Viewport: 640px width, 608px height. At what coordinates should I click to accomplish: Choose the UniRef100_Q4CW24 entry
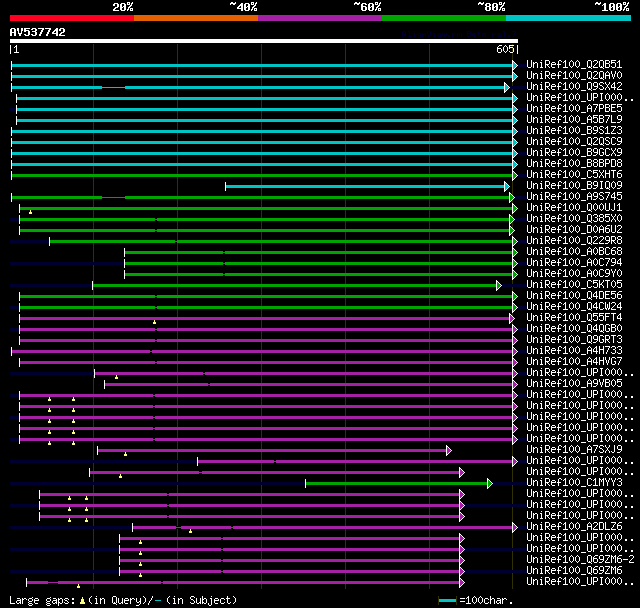[574, 307]
